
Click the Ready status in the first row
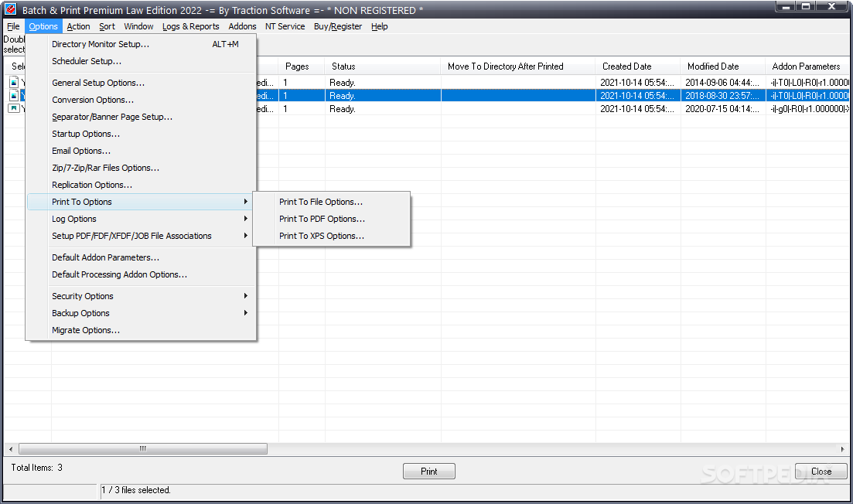click(x=342, y=83)
